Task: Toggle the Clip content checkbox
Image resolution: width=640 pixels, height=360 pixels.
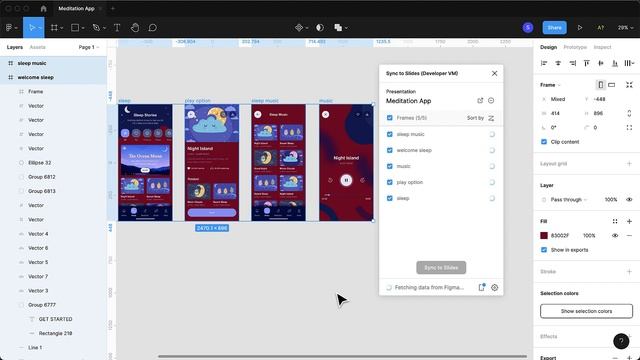Action: click(544, 142)
